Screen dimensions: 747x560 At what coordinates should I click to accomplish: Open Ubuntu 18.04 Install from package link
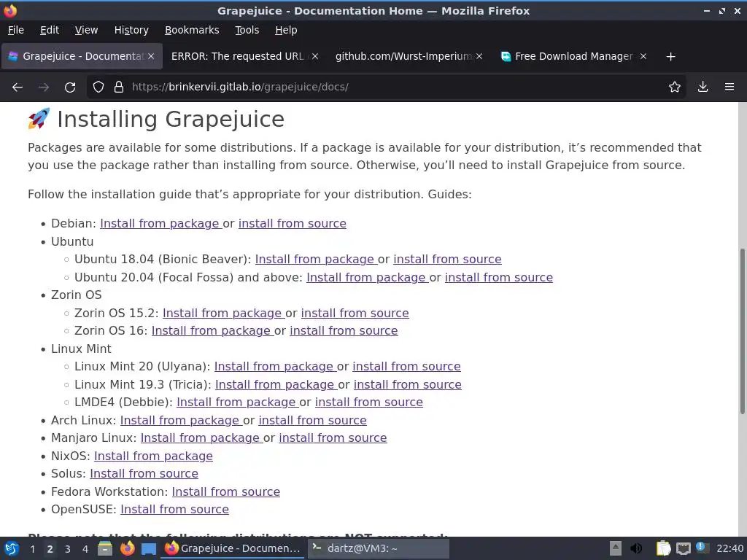(x=316, y=259)
